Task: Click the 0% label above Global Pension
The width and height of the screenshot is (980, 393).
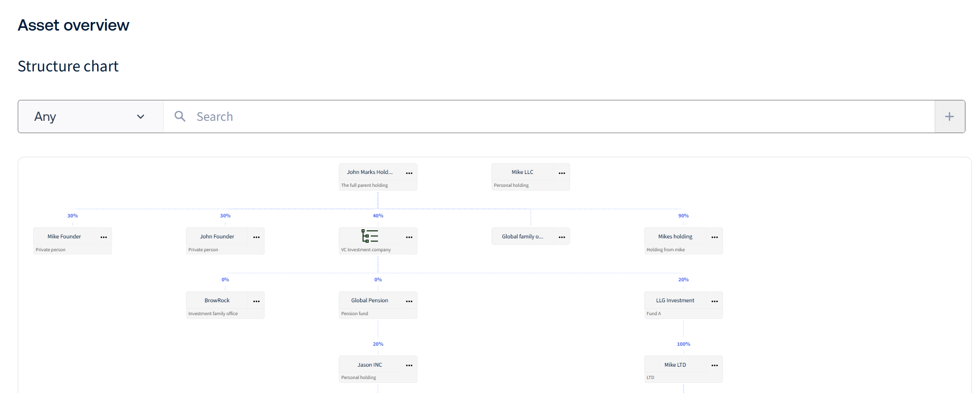Action: click(x=378, y=280)
